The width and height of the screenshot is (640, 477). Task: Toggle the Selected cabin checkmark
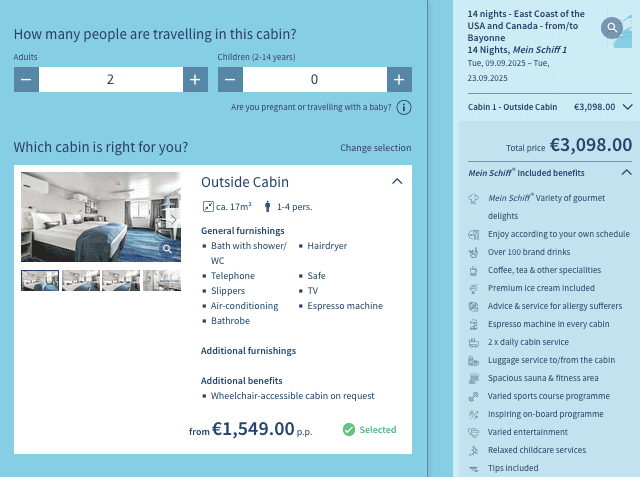[349, 430]
